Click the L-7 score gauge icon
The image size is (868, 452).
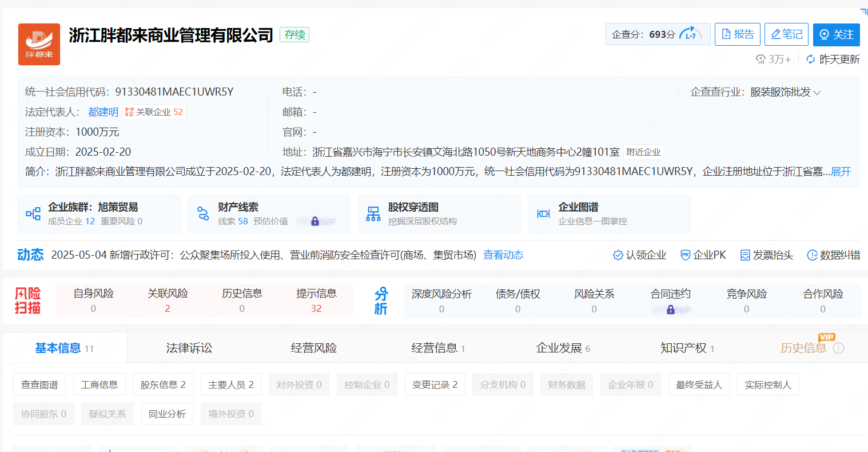(x=690, y=34)
